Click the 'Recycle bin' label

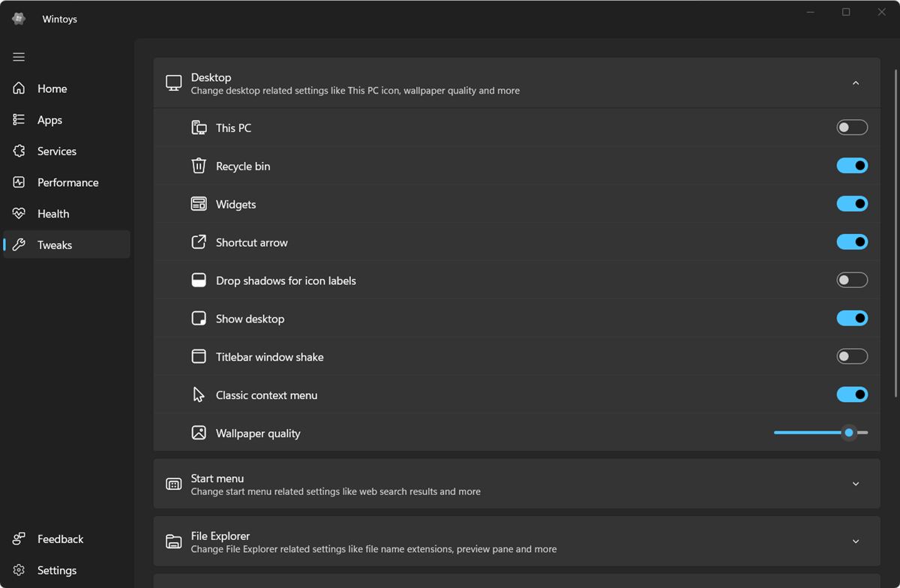pos(243,166)
